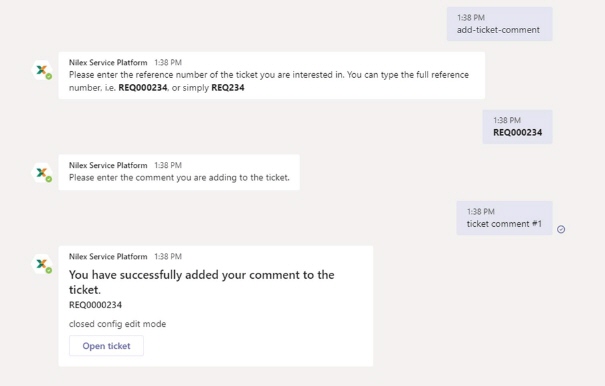Image resolution: width=605 pixels, height=386 pixels.
Task: Click Nilex Service Platform name on the comment prompt
Action: point(108,165)
